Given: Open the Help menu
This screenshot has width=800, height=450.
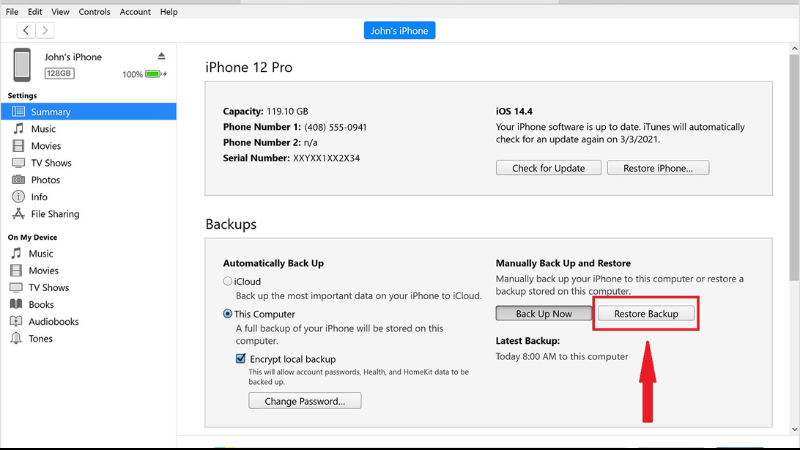Looking at the screenshot, I should point(169,12).
